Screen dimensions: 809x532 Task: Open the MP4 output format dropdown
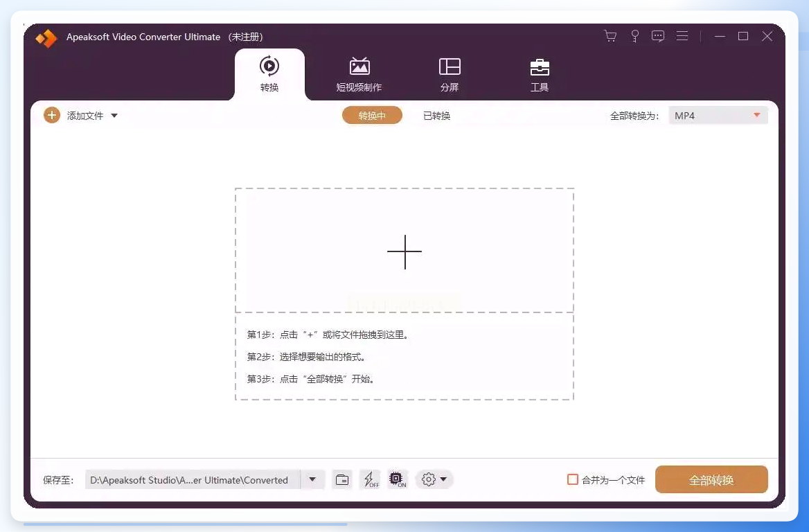(x=718, y=116)
